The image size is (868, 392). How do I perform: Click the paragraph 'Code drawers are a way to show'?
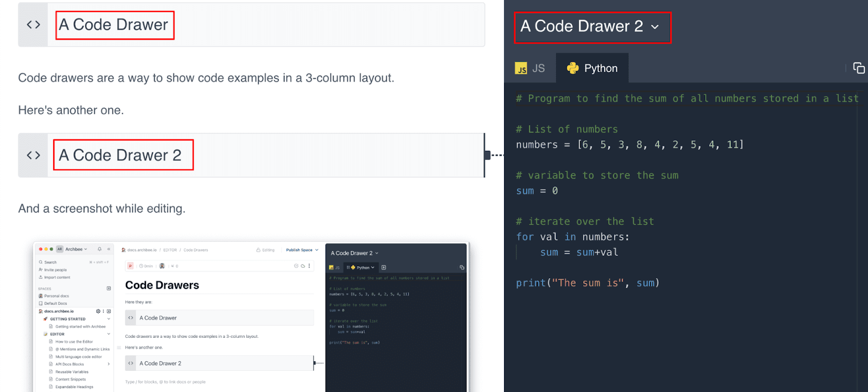(206, 78)
